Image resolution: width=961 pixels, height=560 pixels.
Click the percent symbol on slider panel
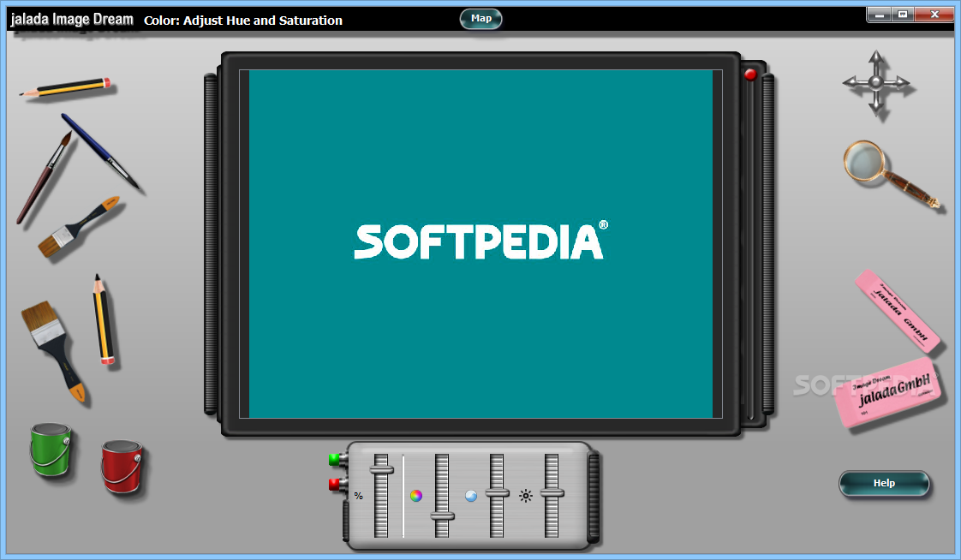click(x=359, y=496)
